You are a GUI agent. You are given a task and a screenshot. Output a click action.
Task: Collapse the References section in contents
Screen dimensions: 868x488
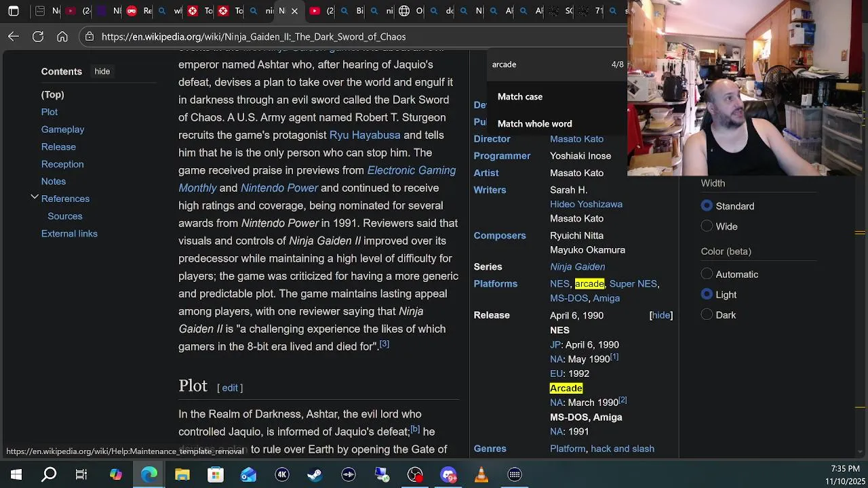tap(35, 197)
